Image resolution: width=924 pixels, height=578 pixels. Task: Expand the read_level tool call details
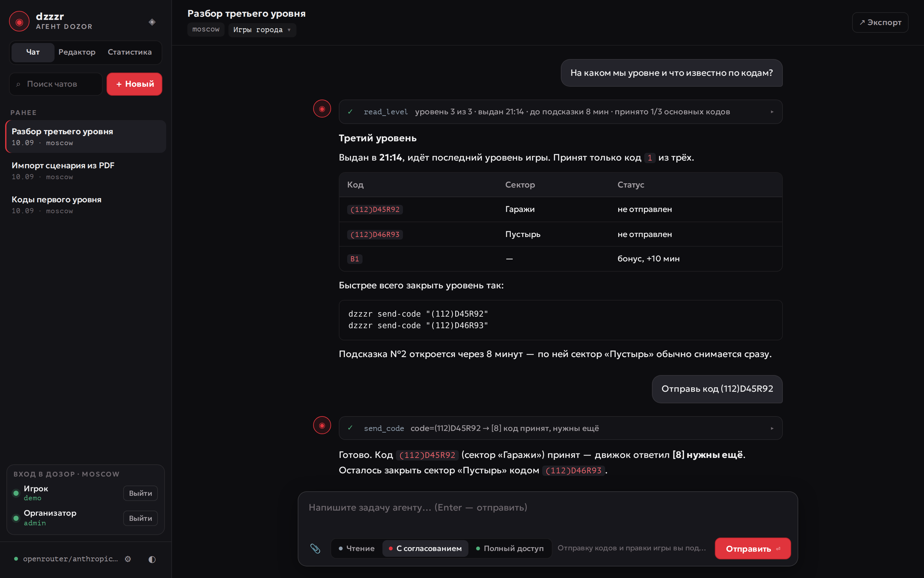click(772, 112)
